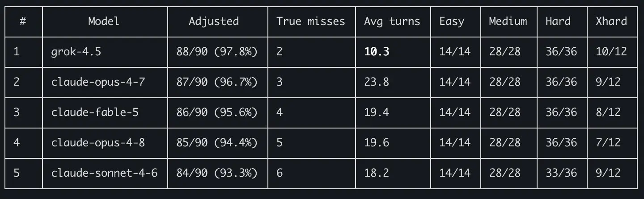Viewport: 644px width, 199px height.
Task: Select the claude-sonnet-4-6 model cell
Action: 104,173
